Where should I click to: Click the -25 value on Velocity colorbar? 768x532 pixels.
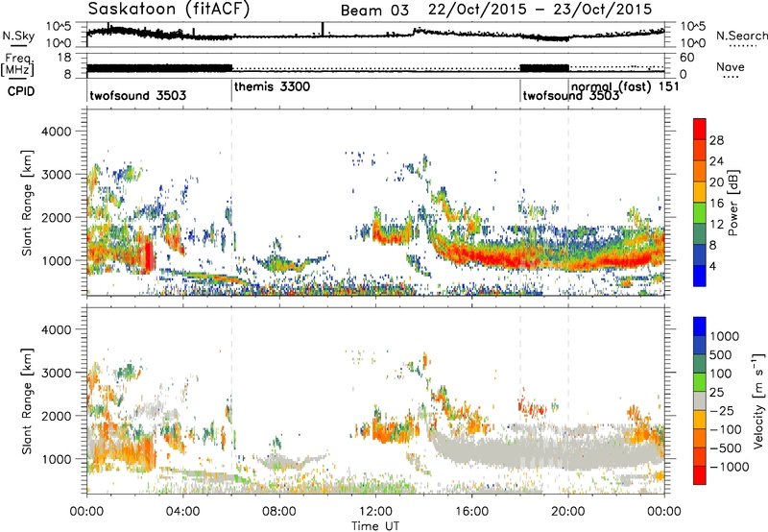(x=722, y=410)
